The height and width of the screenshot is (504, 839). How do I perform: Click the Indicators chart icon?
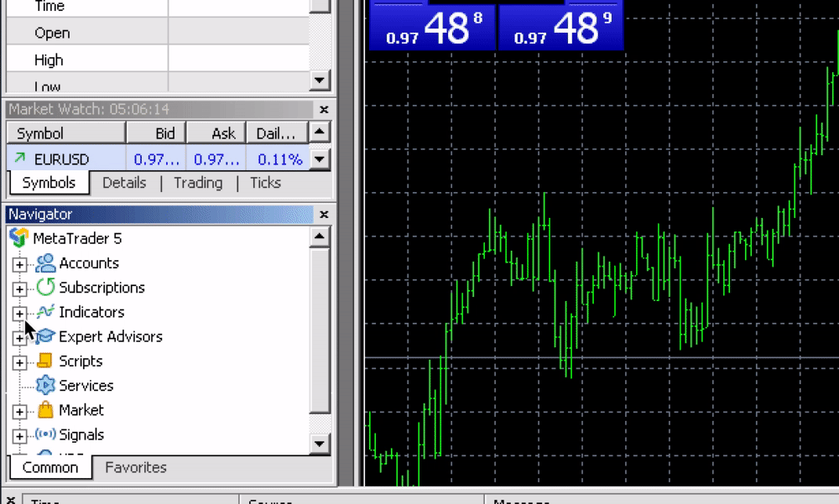click(x=45, y=312)
